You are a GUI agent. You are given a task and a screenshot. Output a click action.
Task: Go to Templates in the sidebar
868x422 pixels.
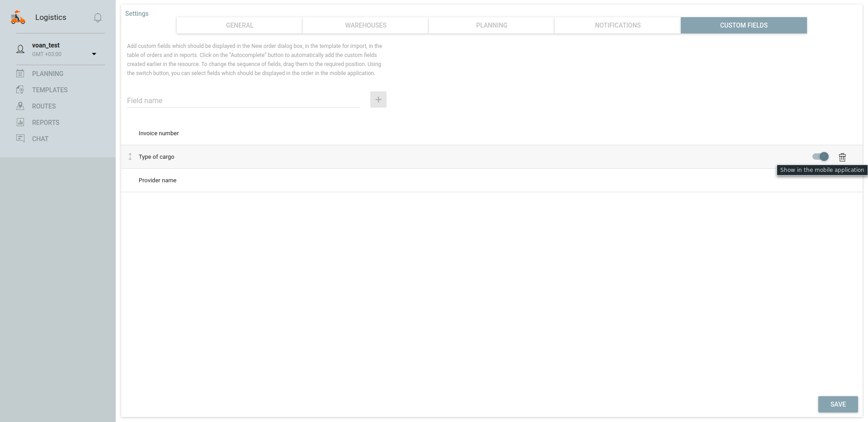click(50, 90)
